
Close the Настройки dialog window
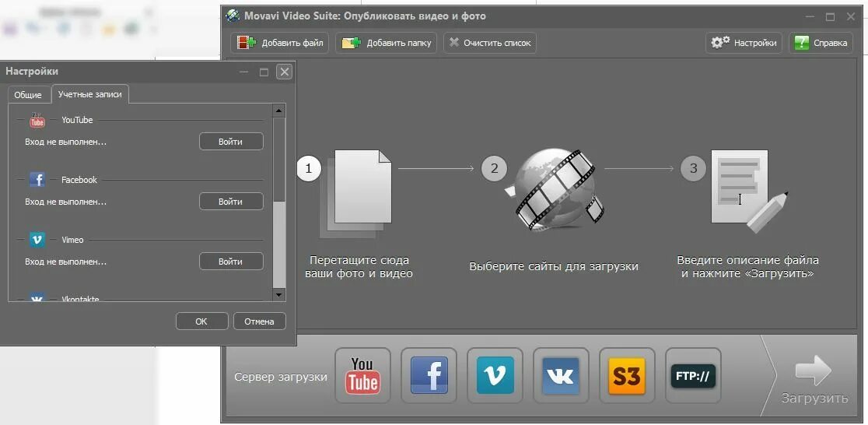284,72
